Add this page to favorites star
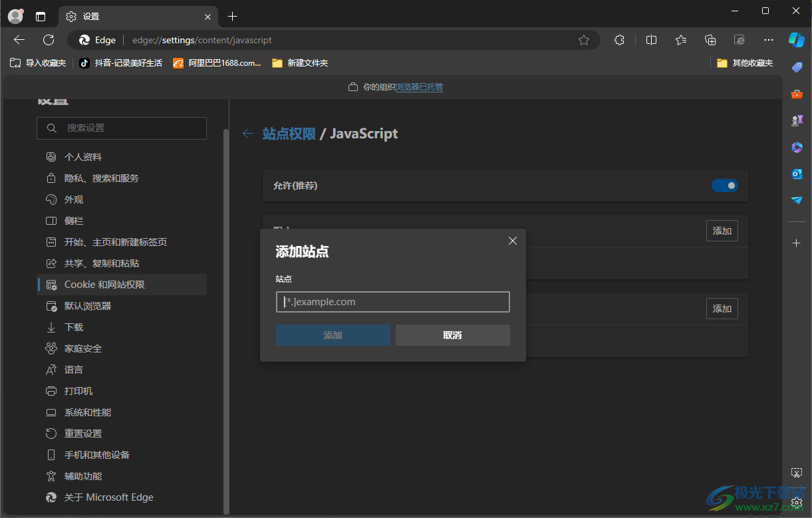This screenshot has width=812, height=518. pyautogui.click(x=584, y=40)
